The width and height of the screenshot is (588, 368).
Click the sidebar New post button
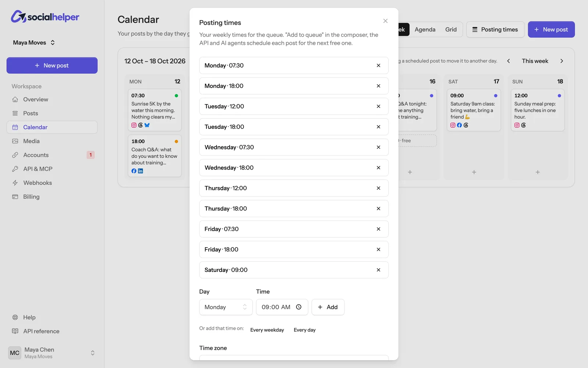(x=52, y=65)
